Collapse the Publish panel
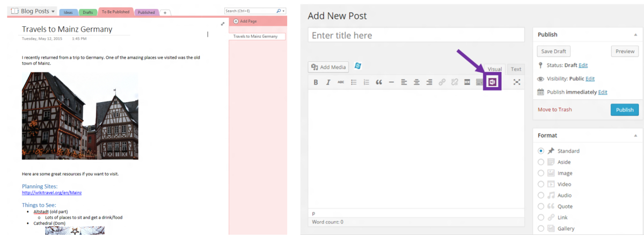The image size is (644, 237). coord(635,34)
